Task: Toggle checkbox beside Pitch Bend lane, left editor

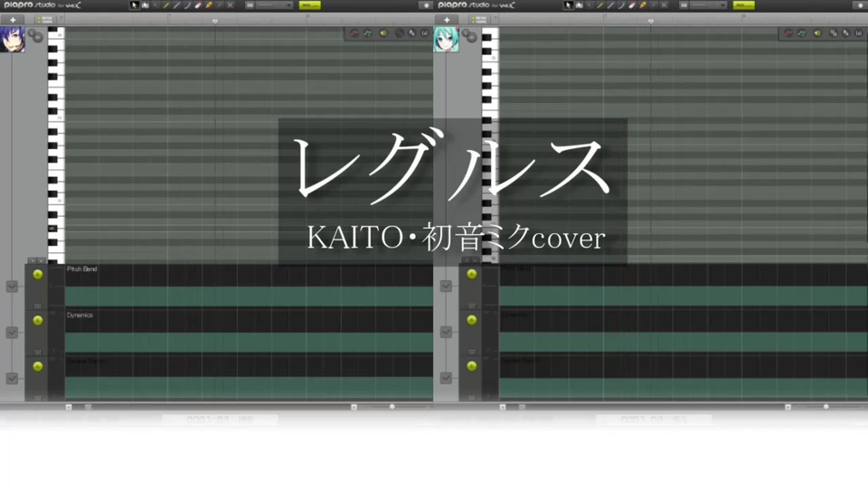Action: click(12, 286)
